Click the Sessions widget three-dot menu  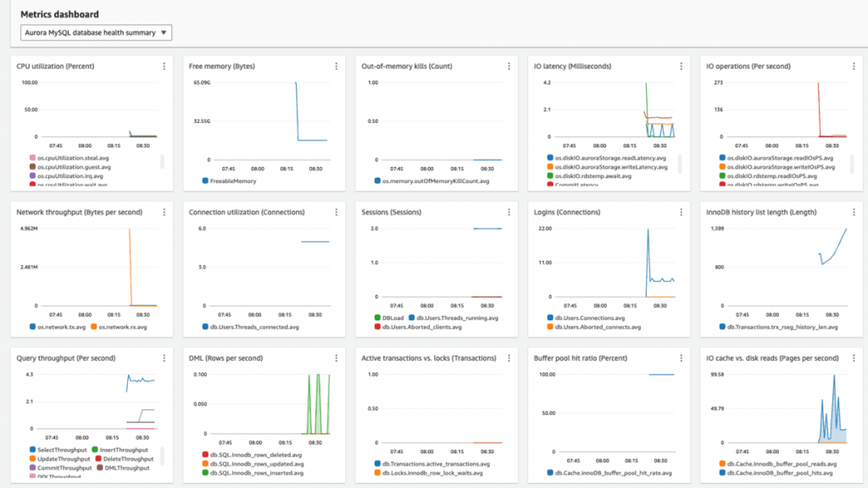509,212
